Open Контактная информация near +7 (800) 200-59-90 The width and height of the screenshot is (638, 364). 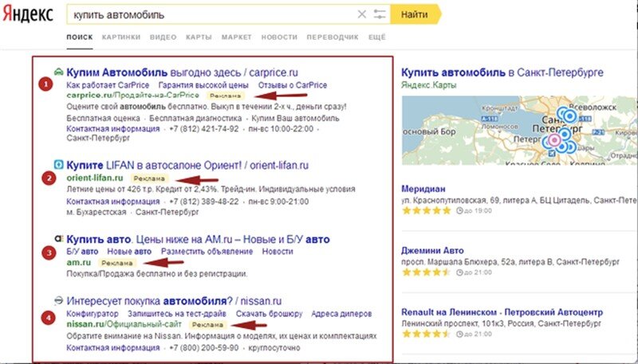pyautogui.click(x=113, y=348)
